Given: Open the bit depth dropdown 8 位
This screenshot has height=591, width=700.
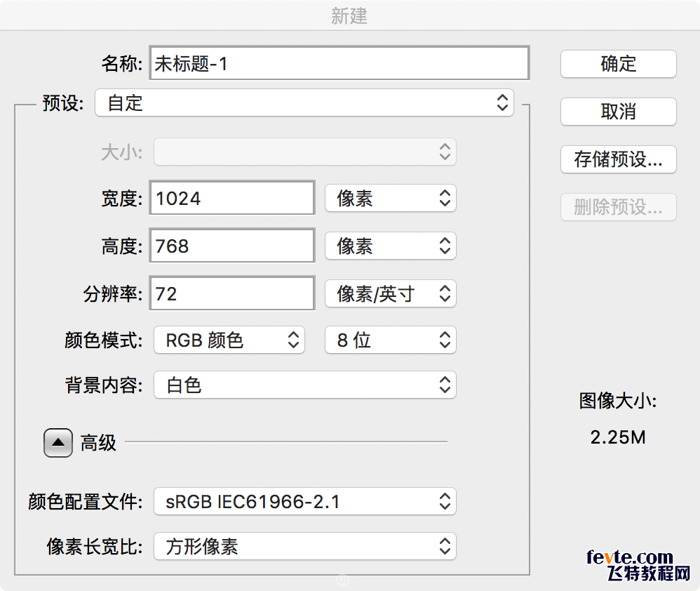Looking at the screenshot, I should pyautogui.click(x=391, y=340).
